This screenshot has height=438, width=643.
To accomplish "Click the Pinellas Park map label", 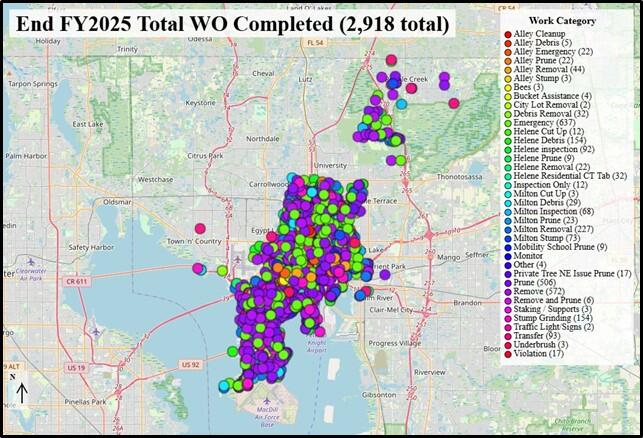I will pos(85,402).
